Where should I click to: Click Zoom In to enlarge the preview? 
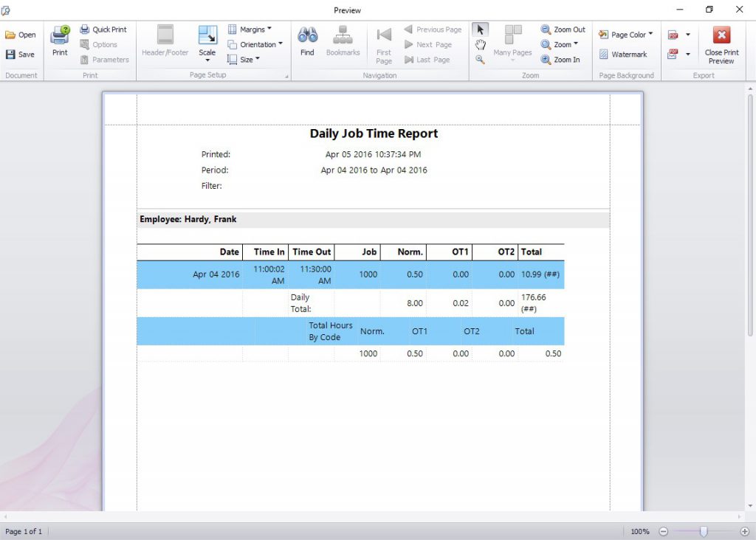coord(563,60)
